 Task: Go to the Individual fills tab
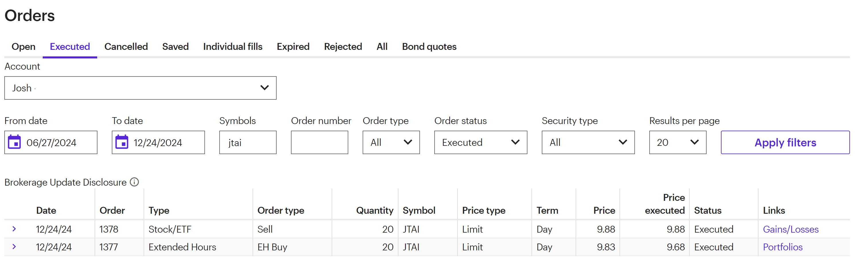tap(232, 46)
